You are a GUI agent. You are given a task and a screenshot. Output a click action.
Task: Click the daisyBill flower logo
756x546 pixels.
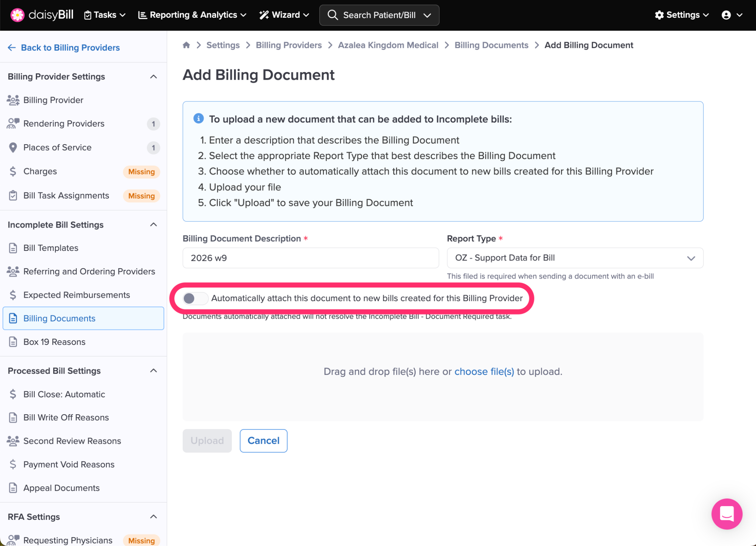point(17,15)
